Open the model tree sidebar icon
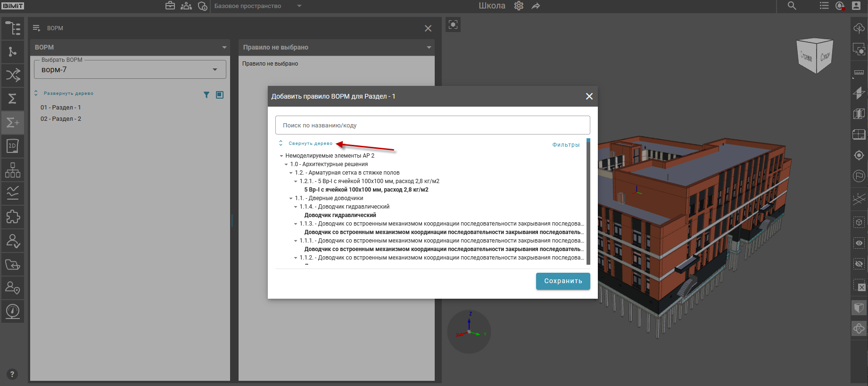This screenshot has height=386, width=868. tap(13, 28)
